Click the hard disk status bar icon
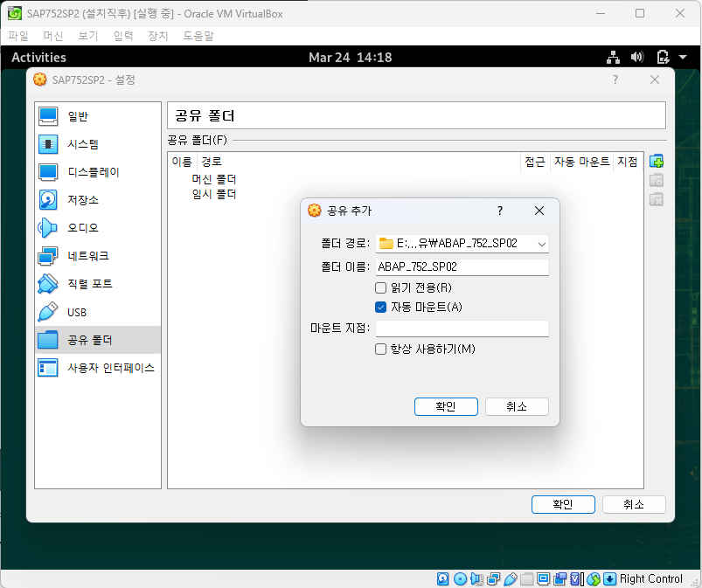702x588 pixels. pos(442,578)
